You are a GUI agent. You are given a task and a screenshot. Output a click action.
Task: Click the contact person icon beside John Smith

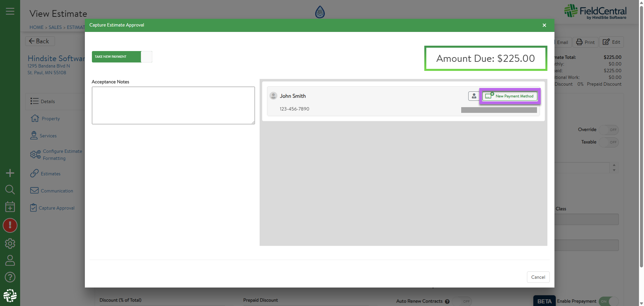474,96
